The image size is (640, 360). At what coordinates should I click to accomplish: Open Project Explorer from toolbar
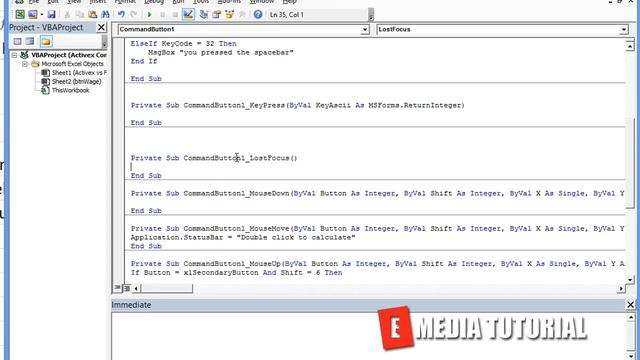[x=204, y=15]
